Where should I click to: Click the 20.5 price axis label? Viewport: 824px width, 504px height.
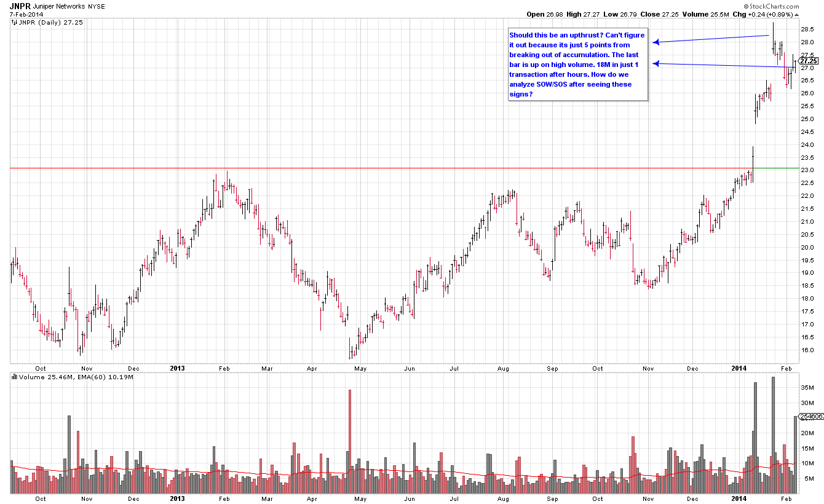click(809, 235)
